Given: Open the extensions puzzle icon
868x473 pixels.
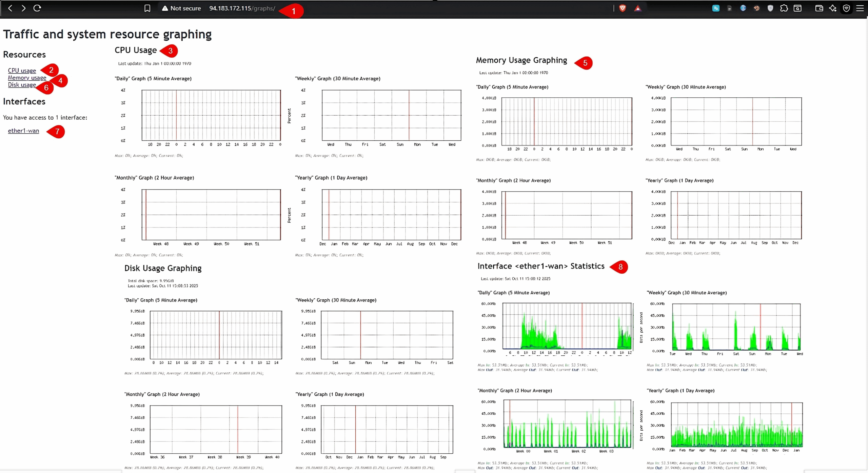Looking at the screenshot, I should 784,8.
